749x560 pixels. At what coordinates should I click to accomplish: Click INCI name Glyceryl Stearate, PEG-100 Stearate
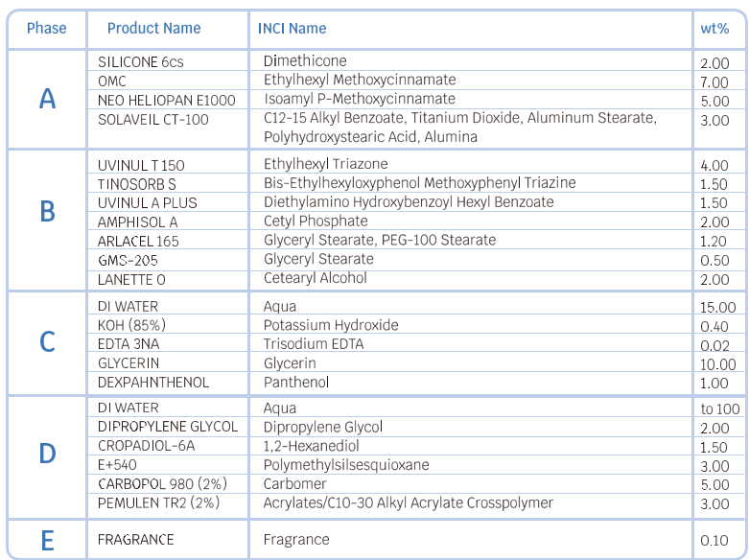click(380, 240)
